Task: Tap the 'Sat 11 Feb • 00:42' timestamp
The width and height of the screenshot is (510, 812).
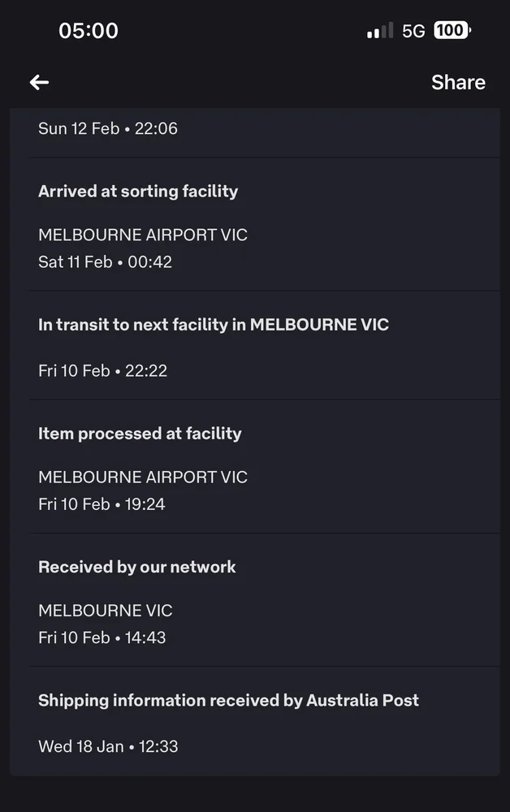Action: (x=105, y=262)
